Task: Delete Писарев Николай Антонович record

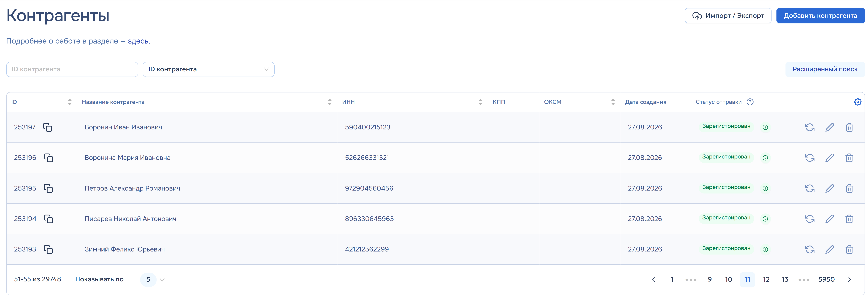Action: click(849, 219)
